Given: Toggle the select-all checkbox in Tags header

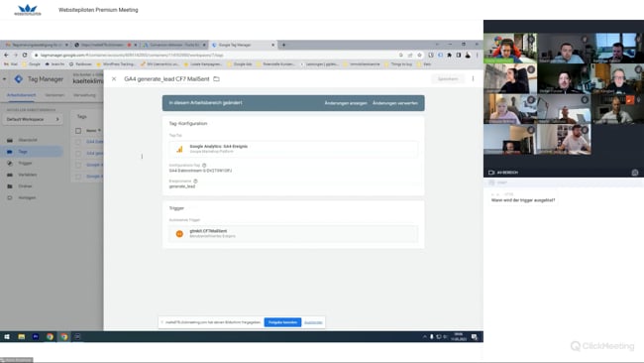Looking at the screenshot, I should 78,131.
